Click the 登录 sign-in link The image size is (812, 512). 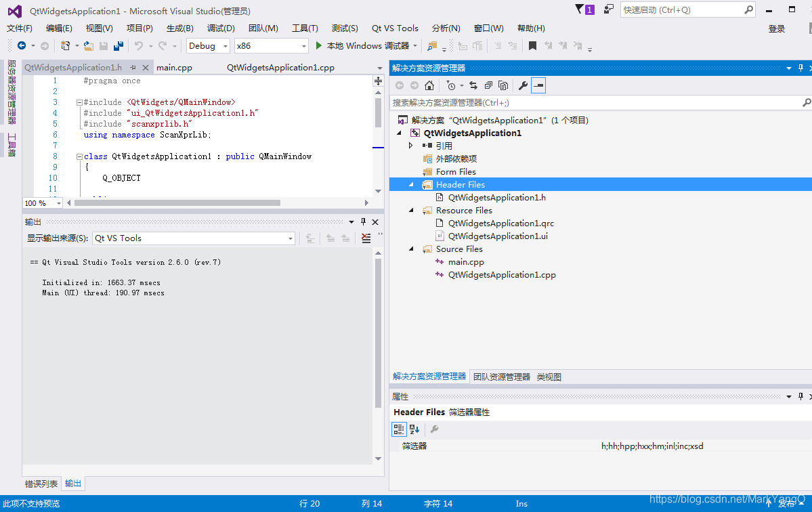(777, 29)
